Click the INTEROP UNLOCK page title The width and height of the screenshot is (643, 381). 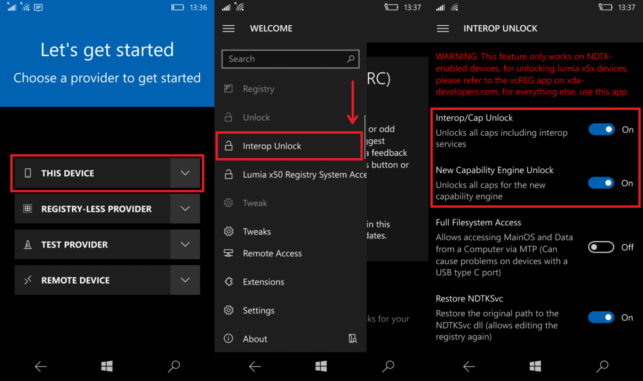coord(500,28)
